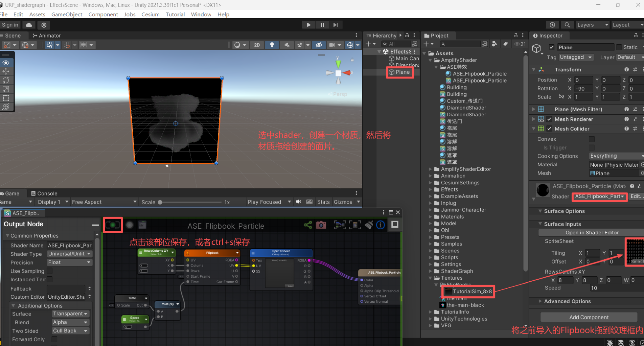Toggle scene lighting bulb icon
This screenshot has width=644, height=346.
[x=272, y=45]
